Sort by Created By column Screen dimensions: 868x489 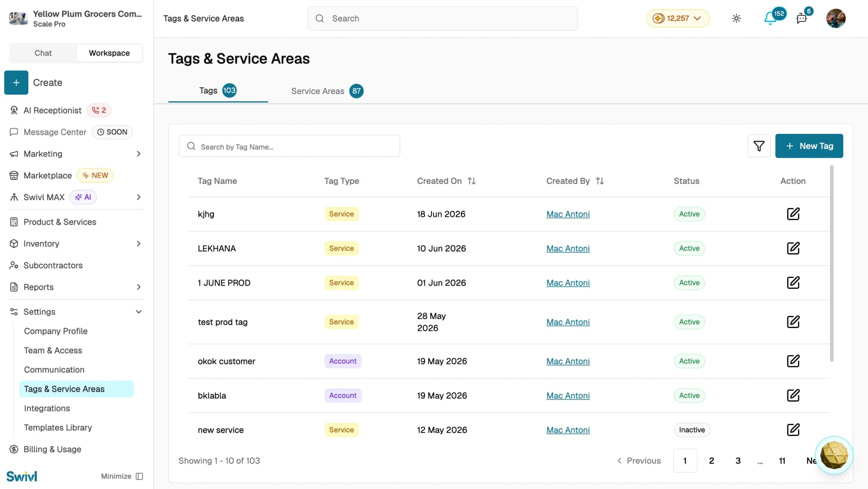pyautogui.click(x=600, y=181)
